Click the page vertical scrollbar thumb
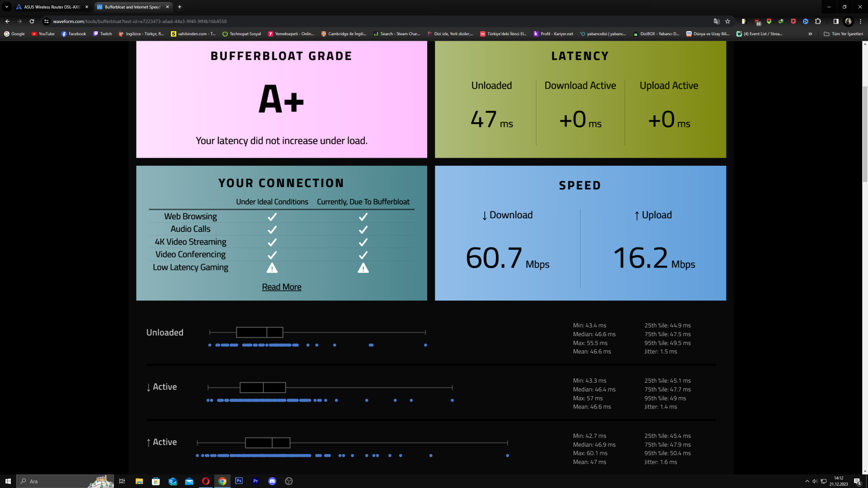The width and height of the screenshot is (868, 488). (865, 133)
